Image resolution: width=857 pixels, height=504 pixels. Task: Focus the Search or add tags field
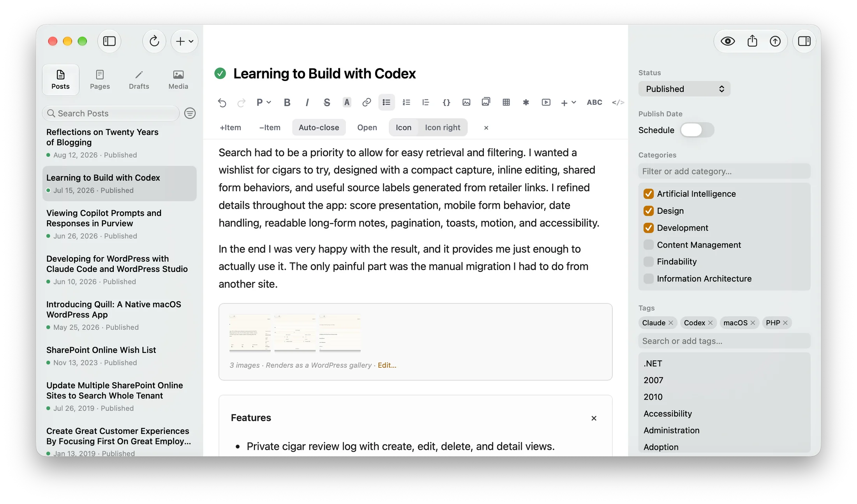(724, 341)
